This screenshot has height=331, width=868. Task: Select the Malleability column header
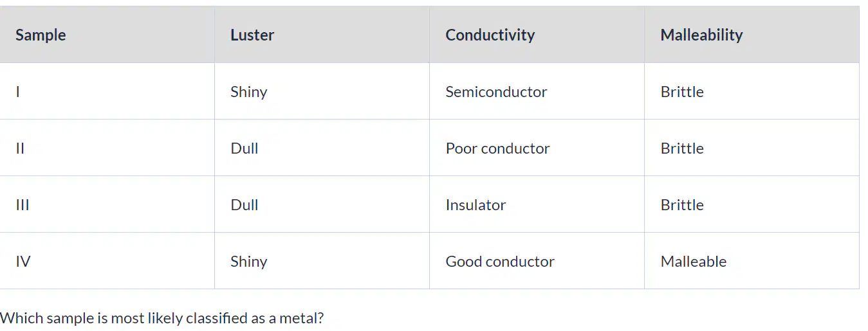pyautogui.click(x=701, y=35)
